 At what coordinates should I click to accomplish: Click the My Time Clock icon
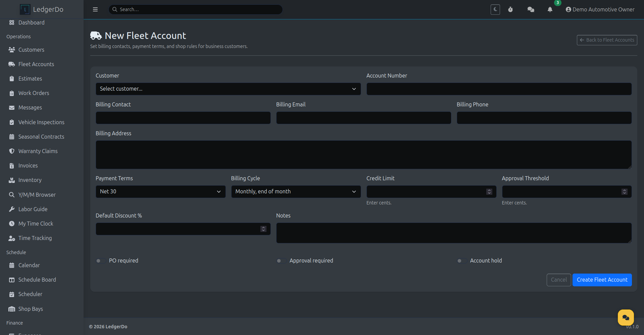[x=12, y=224]
